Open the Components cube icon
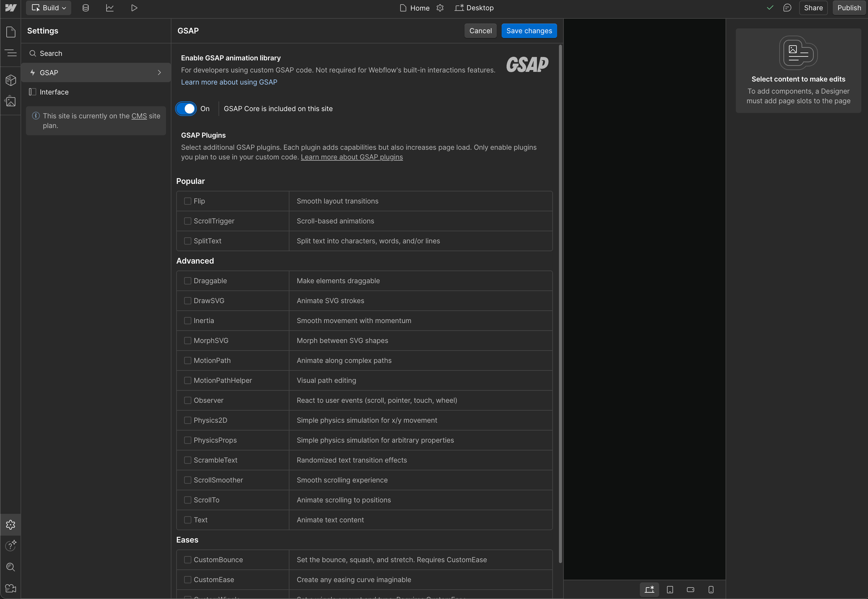This screenshot has width=868, height=599. coord(11,80)
